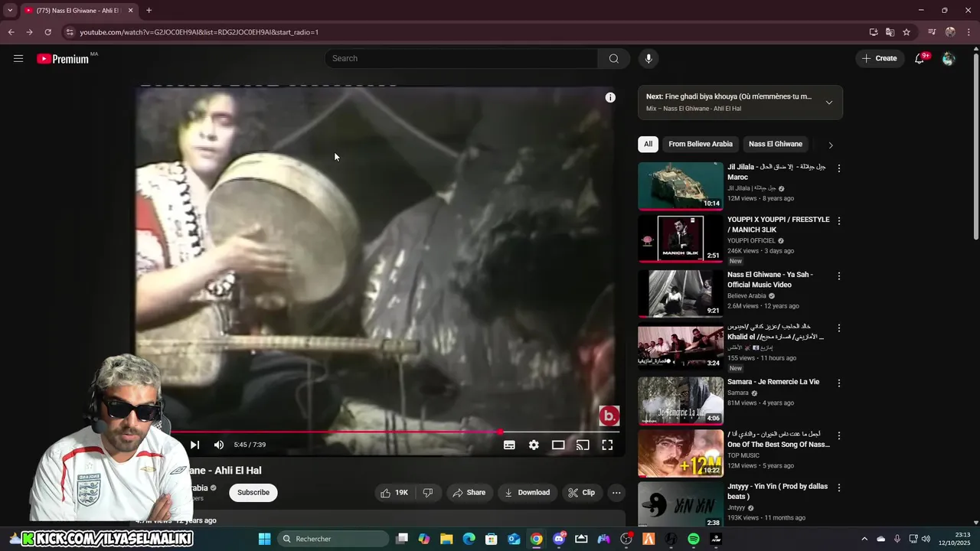Select the From Believe Arabia chip
The width and height of the screenshot is (980, 551).
[x=701, y=144]
